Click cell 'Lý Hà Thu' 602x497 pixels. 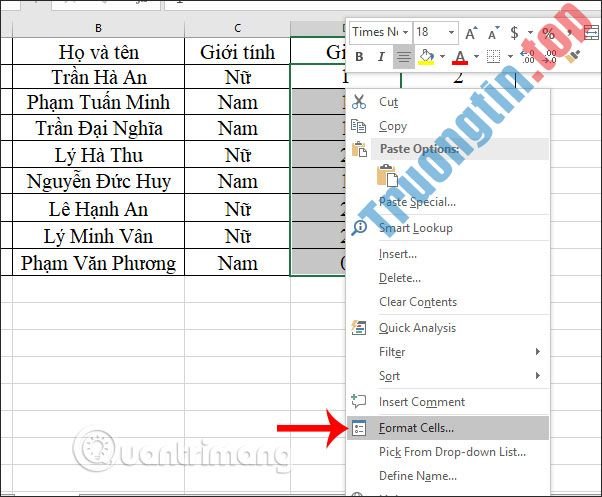[x=98, y=155]
